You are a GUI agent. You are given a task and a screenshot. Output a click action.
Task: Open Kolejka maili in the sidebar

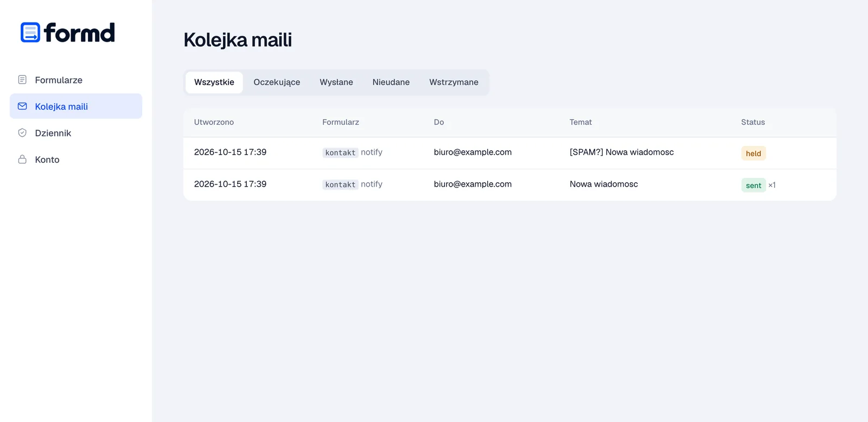[76, 106]
